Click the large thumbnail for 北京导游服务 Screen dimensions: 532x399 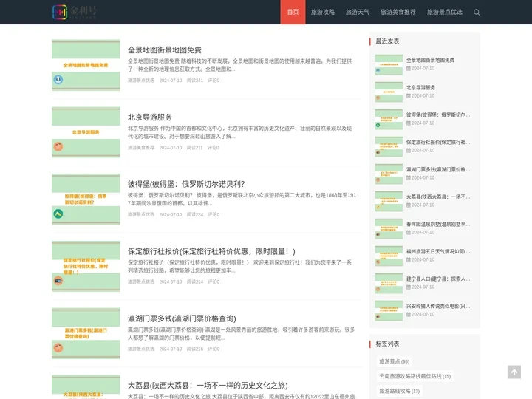[86, 132]
